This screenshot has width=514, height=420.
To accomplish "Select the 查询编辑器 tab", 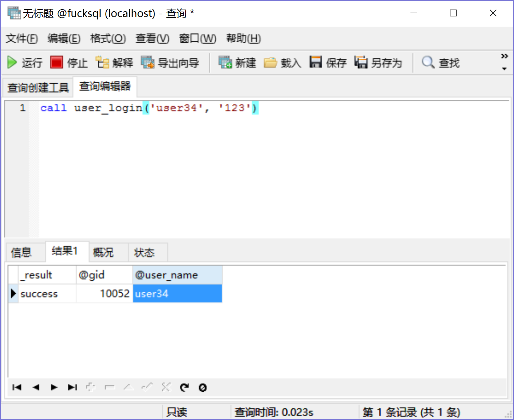I will (105, 86).
